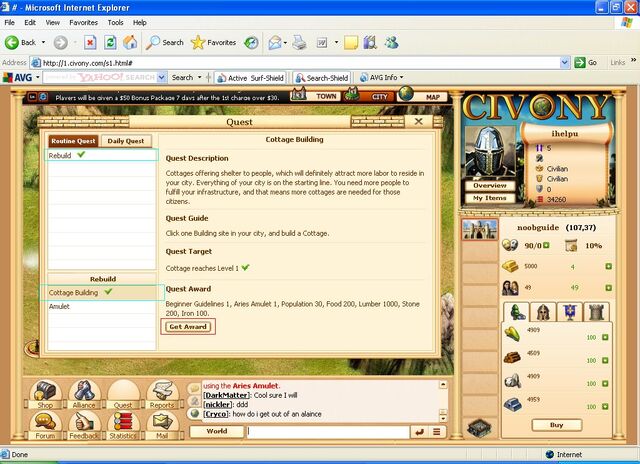Screen dimensions: 640x464
Task: Click the globe chat channel icon
Action: pos(195,413)
